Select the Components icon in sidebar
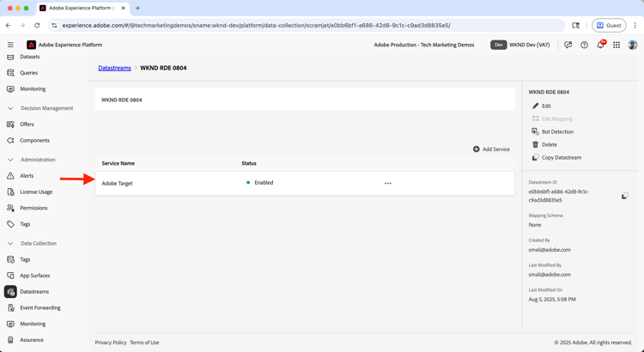Image resolution: width=644 pixels, height=352 pixels. pos(10,140)
